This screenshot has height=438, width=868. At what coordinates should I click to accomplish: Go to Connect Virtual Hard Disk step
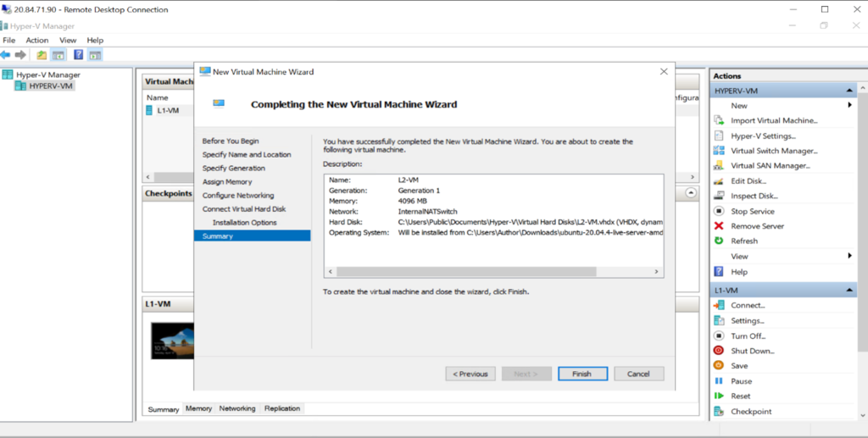coord(244,209)
